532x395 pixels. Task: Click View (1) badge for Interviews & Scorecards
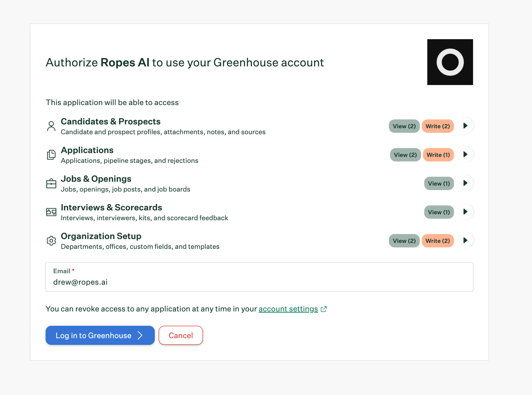point(439,212)
